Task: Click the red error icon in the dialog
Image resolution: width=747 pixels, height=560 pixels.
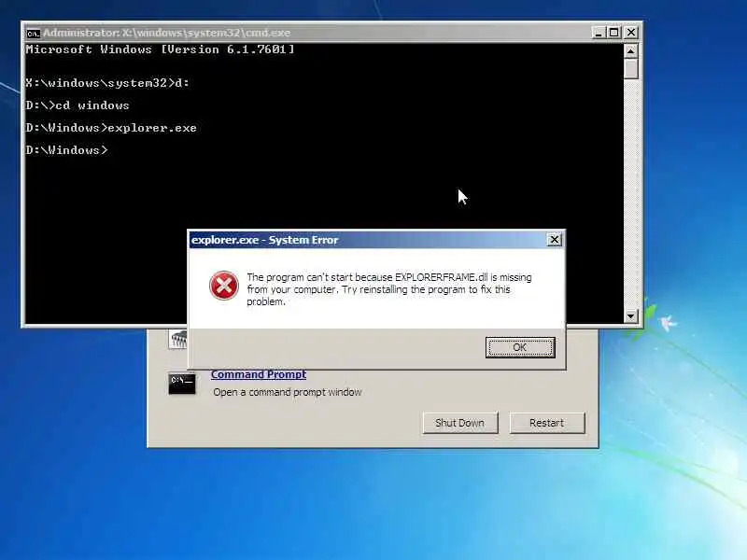Action: (x=224, y=286)
